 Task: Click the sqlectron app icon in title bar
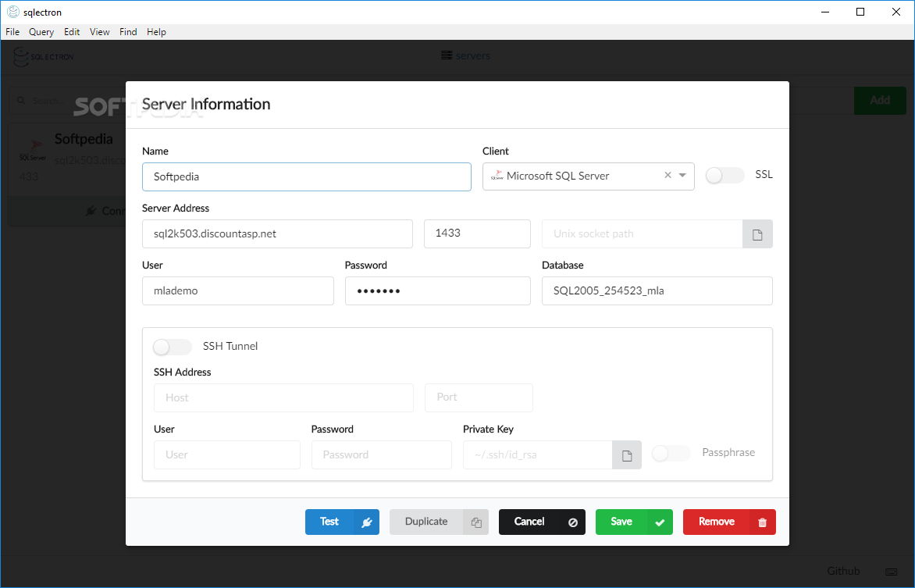(x=12, y=12)
